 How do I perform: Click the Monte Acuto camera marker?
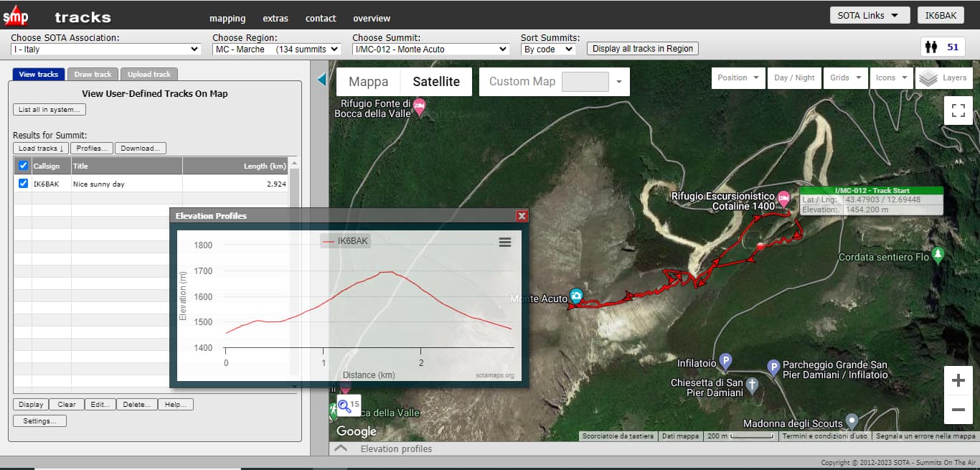(577, 296)
